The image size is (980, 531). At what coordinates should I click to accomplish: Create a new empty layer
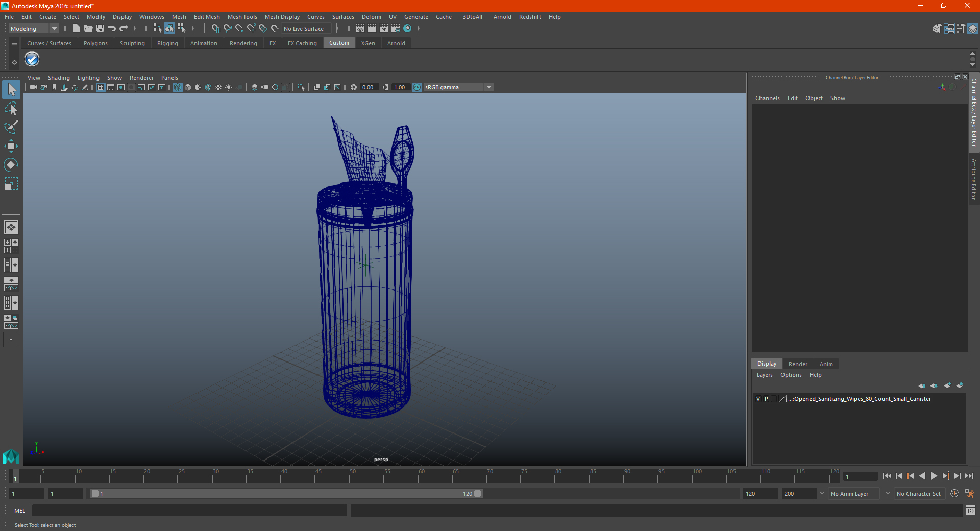click(948, 385)
